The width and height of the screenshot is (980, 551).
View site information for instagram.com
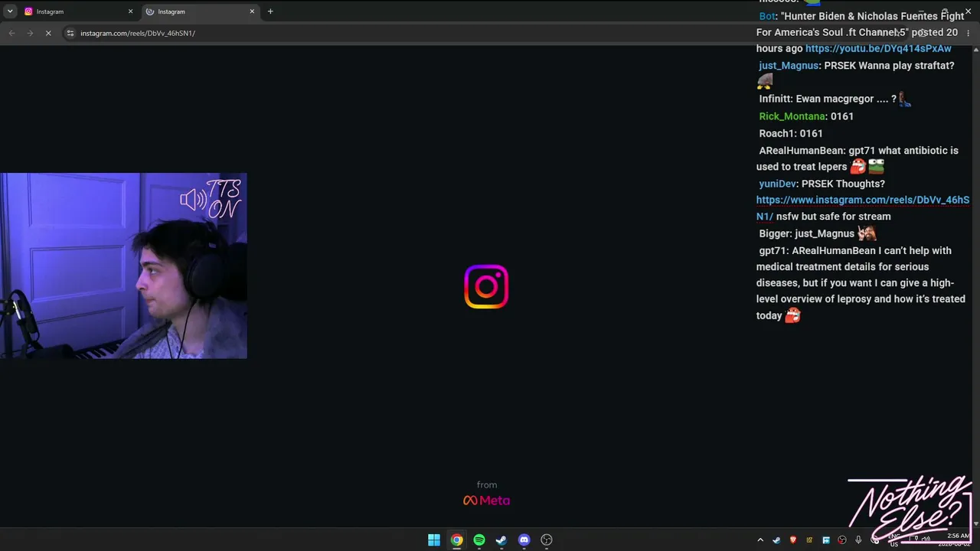point(70,33)
